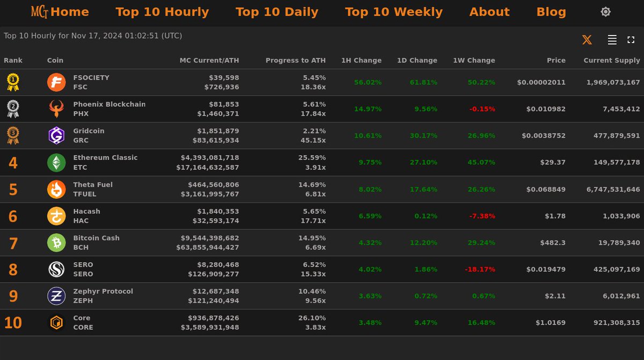Sort by the Coin column header
This screenshot has width=644, height=360.
55,61
